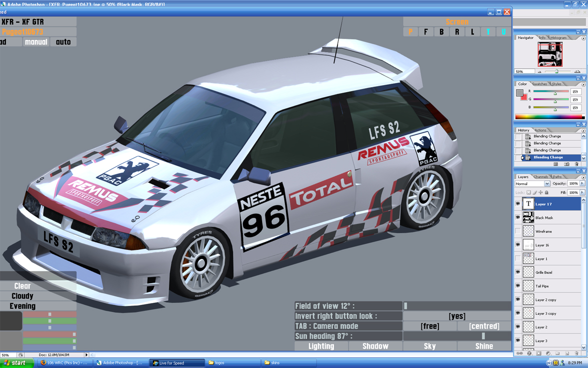Open the layer style (fx) button

coord(529,353)
